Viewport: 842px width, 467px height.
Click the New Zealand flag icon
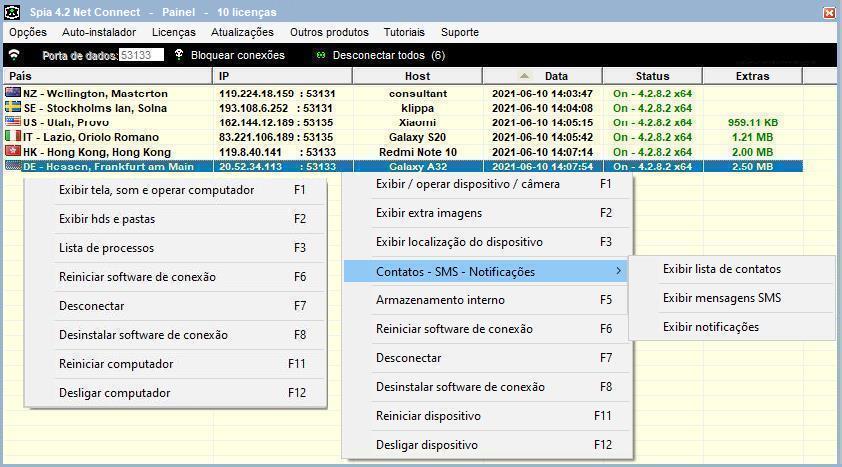tap(13, 93)
